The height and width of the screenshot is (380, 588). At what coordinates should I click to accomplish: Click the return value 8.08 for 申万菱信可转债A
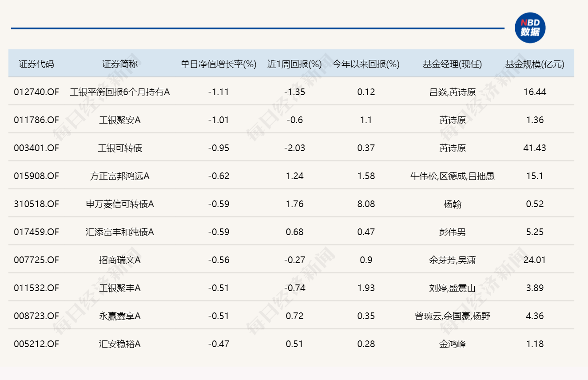366,204
